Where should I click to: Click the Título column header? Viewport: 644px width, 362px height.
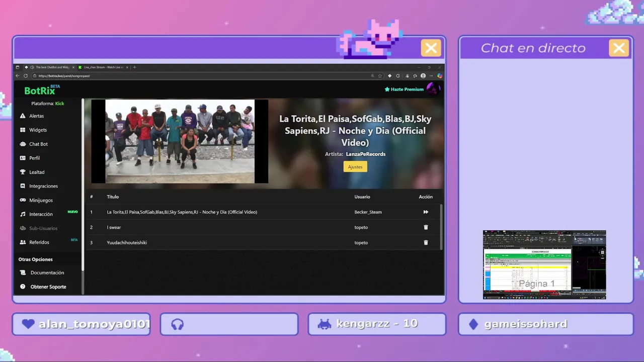click(x=113, y=197)
